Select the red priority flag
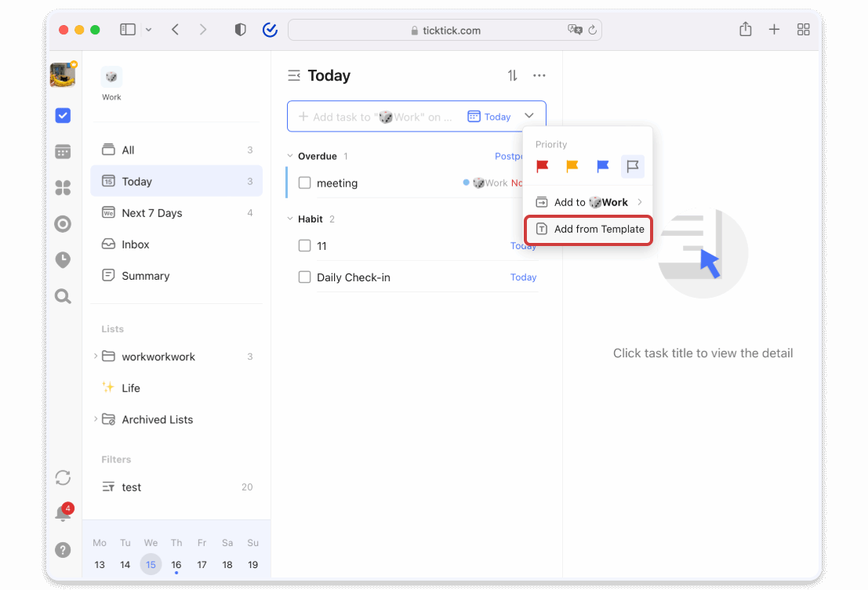This screenshot has width=868, height=590. [x=542, y=166]
